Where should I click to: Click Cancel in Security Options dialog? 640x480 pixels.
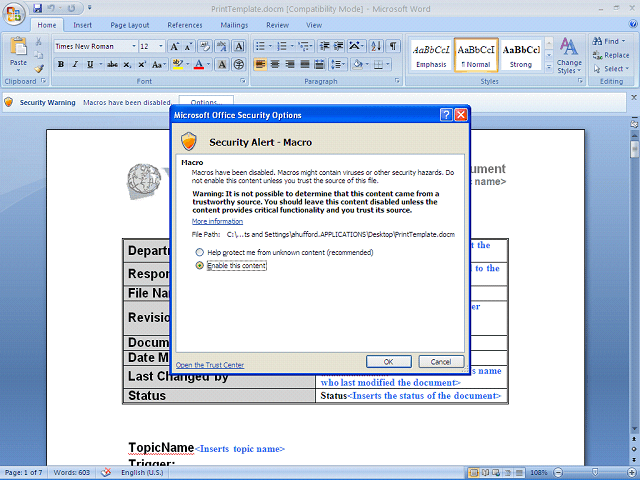point(441,362)
